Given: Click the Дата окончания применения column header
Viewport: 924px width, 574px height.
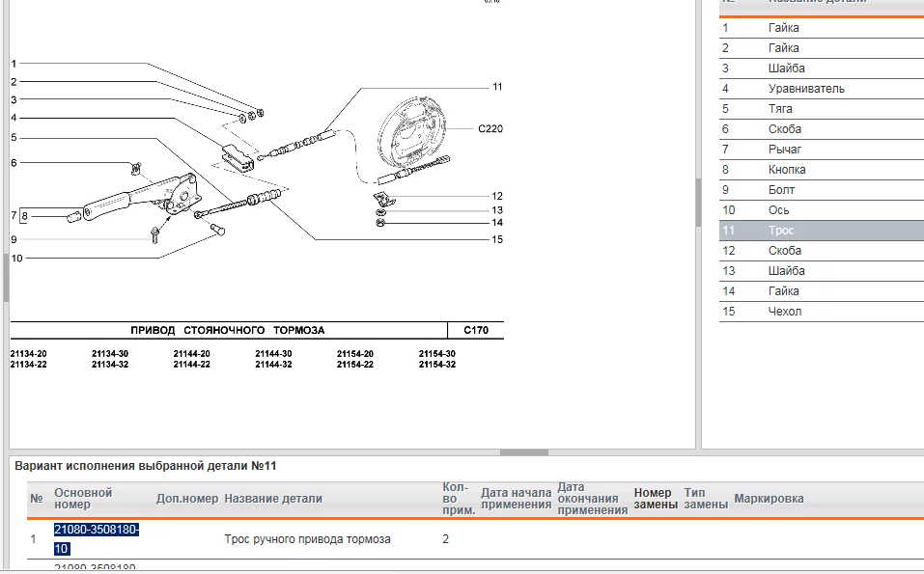Looking at the screenshot, I should click(592, 499).
